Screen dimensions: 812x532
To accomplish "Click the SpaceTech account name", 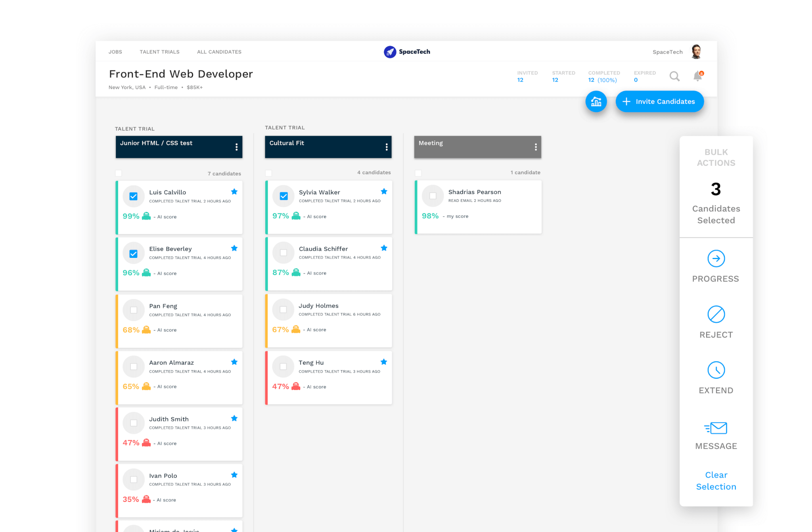I will tap(668, 52).
